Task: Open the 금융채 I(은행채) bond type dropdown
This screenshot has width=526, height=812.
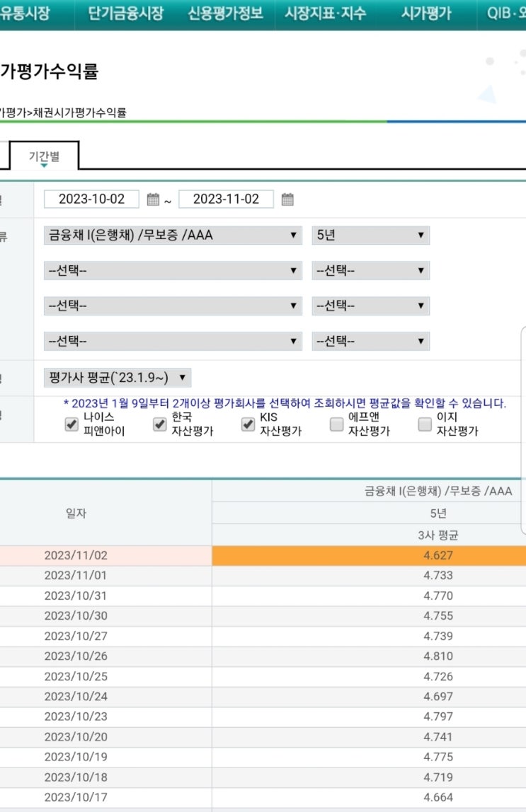Action: (x=173, y=235)
